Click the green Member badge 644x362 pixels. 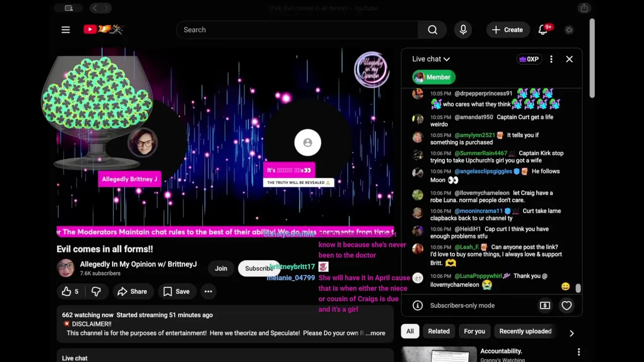pyautogui.click(x=434, y=77)
